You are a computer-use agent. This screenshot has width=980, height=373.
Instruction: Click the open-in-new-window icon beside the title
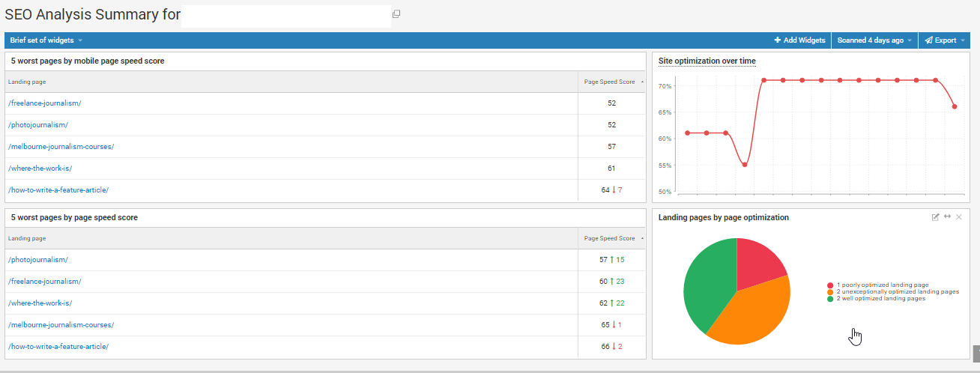[396, 14]
